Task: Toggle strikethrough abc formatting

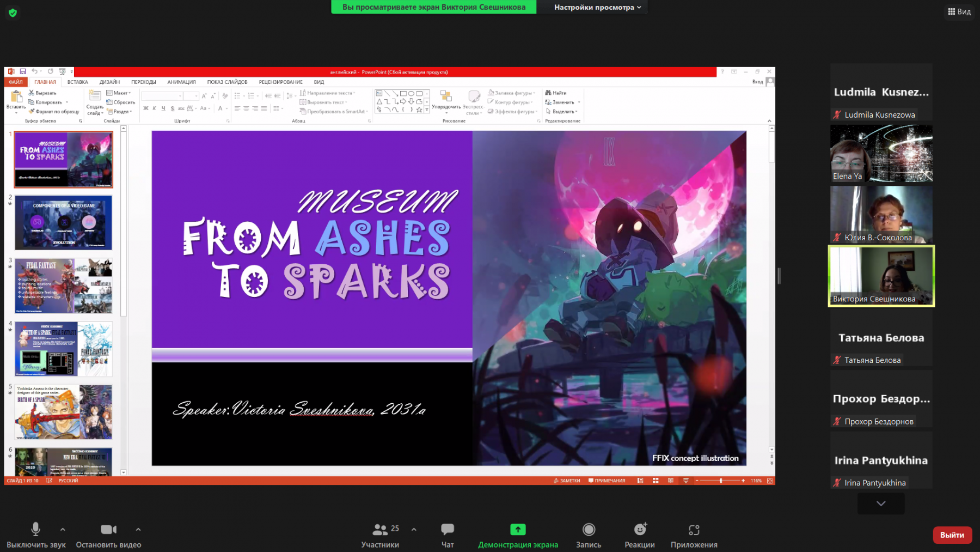Action: coord(181,108)
